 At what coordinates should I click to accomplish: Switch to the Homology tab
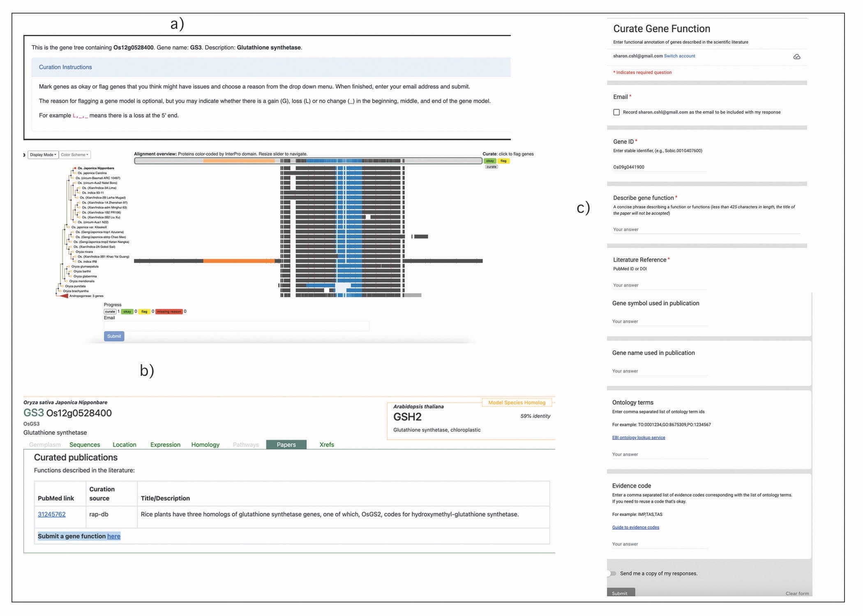click(x=205, y=445)
